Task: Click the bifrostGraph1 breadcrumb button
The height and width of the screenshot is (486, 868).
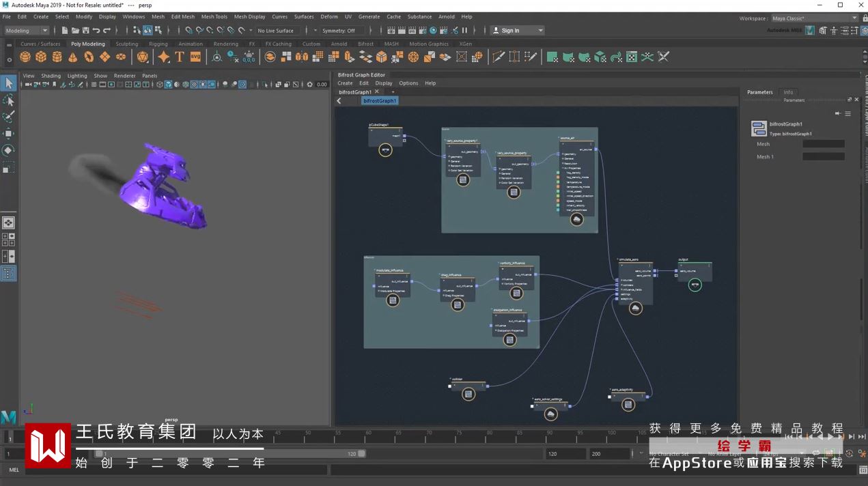Action: click(380, 101)
